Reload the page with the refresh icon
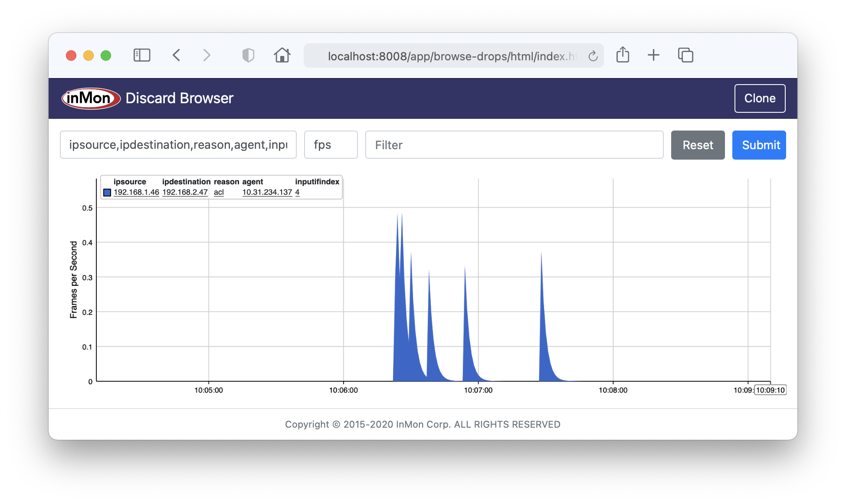 [x=593, y=56]
